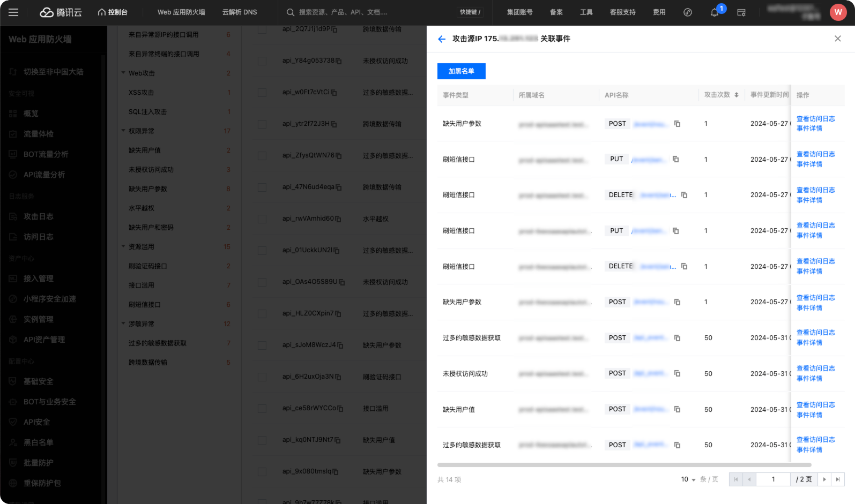The width and height of the screenshot is (855, 504).
Task: Open the hamburger navigation menu
Action: [13, 12]
